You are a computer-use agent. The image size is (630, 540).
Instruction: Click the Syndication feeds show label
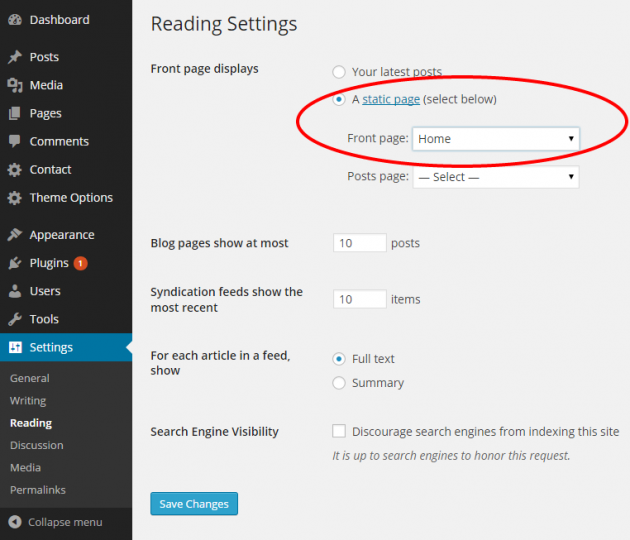[227, 299]
